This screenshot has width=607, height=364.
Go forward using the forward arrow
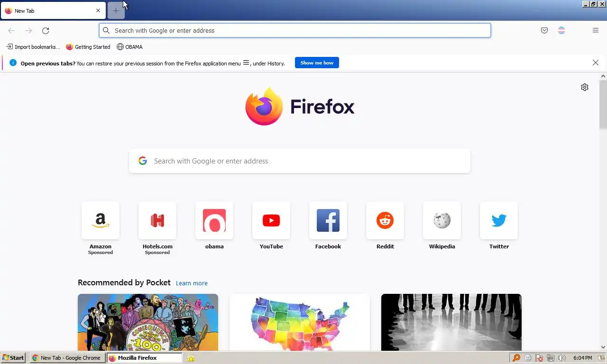click(x=28, y=30)
